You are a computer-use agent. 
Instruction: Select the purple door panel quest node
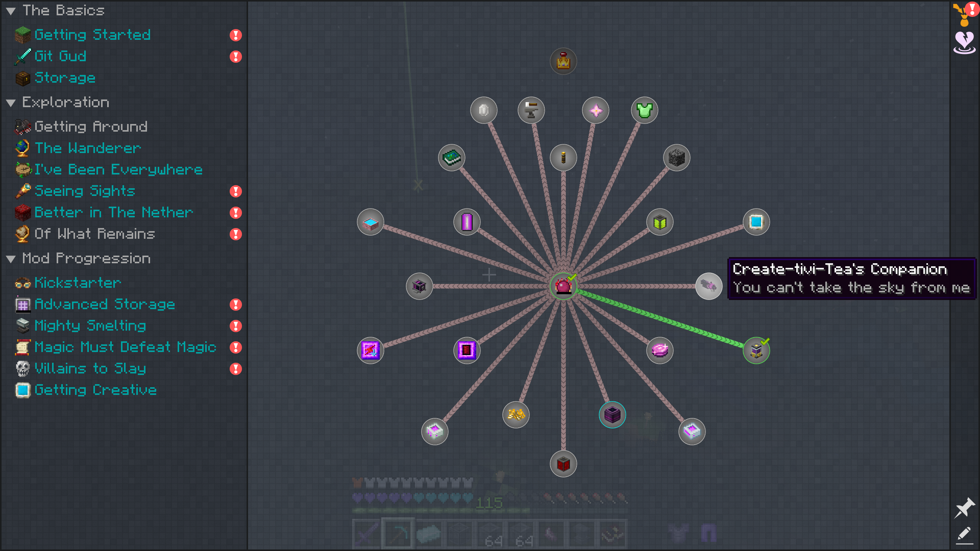click(x=467, y=222)
